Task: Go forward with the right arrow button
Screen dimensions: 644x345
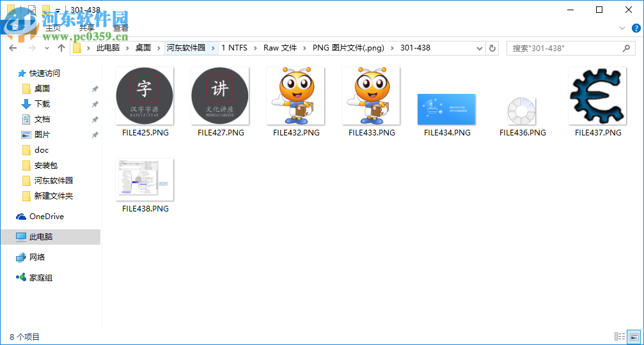Action: click(31, 48)
